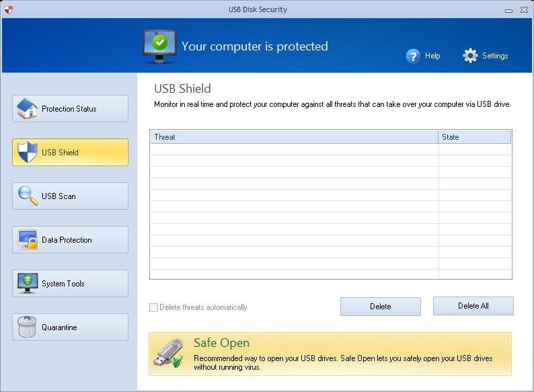Image resolution: width=534 pixels, height=392 pixels.
Task: Sort list by State column header
Action: [x=474, y=137]
